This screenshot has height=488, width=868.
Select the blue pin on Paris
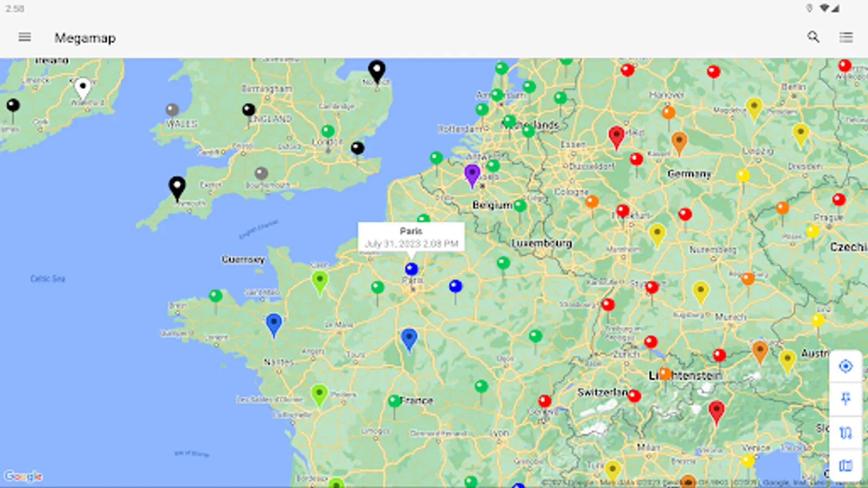point(411,269)
